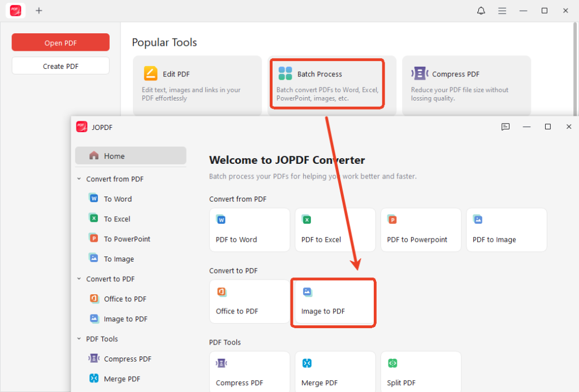Open the PDF to Image card
This screenshot has width=579, height=392.
507,230
